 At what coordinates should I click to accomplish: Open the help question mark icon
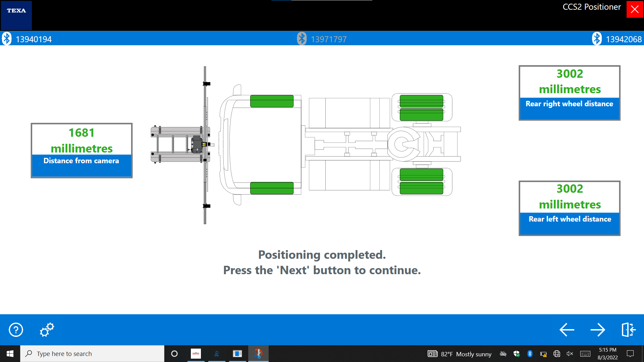click(16, 330)
